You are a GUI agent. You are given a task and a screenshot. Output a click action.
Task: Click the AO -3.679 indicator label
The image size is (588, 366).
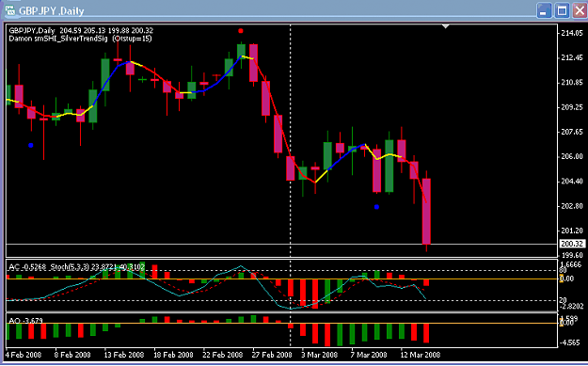pyautogui.click(x=25, y=321)
